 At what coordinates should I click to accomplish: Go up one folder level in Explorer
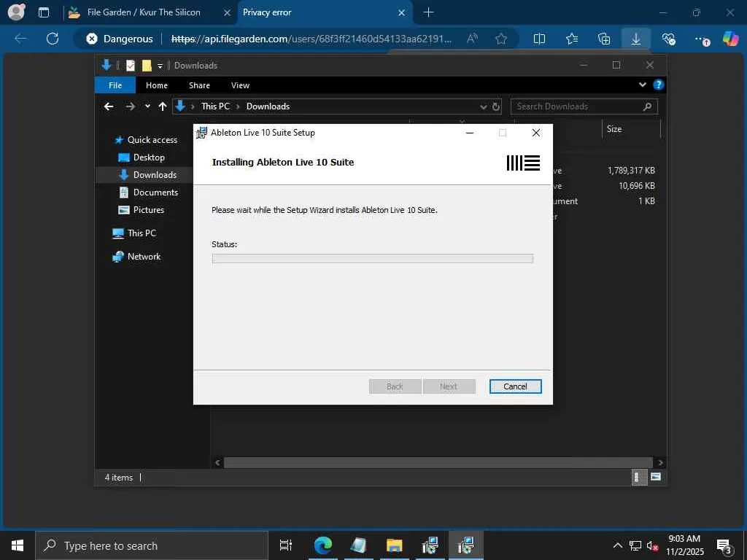click(163, 106)
